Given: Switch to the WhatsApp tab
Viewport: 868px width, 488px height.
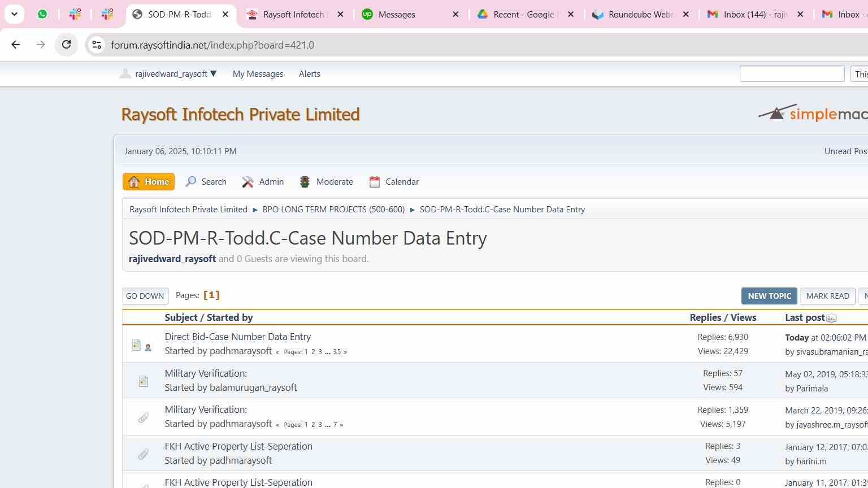Looking at the screenshot, I should (42, 14).
